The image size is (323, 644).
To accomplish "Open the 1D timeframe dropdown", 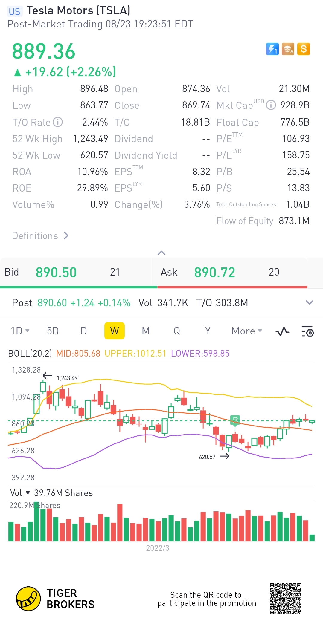I will (x=20, y=331).
